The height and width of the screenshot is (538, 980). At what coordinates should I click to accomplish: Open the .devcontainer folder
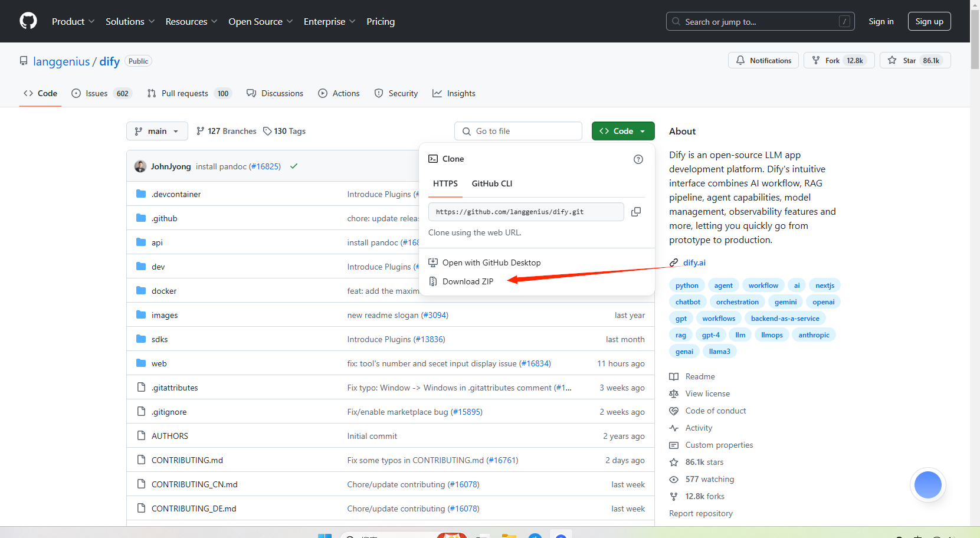pyautogui.click(x=176, y=194)
